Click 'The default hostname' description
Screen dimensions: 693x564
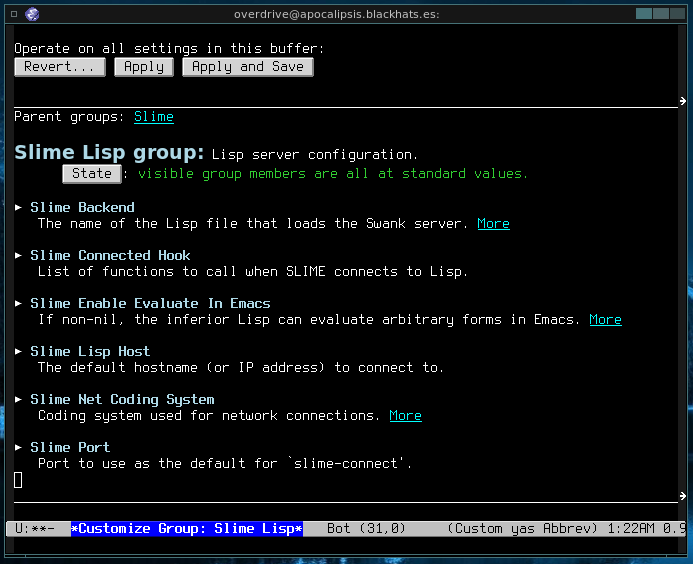(x=240, y=367)
